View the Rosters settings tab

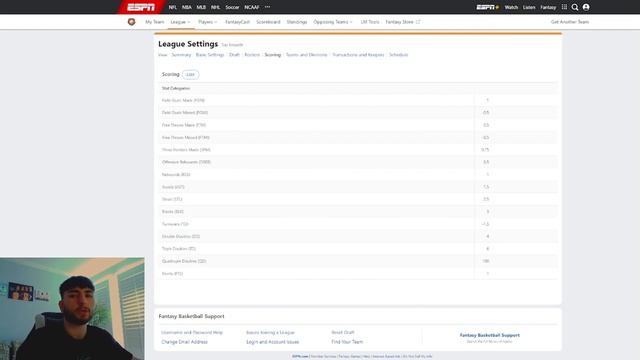click(252, 55)
